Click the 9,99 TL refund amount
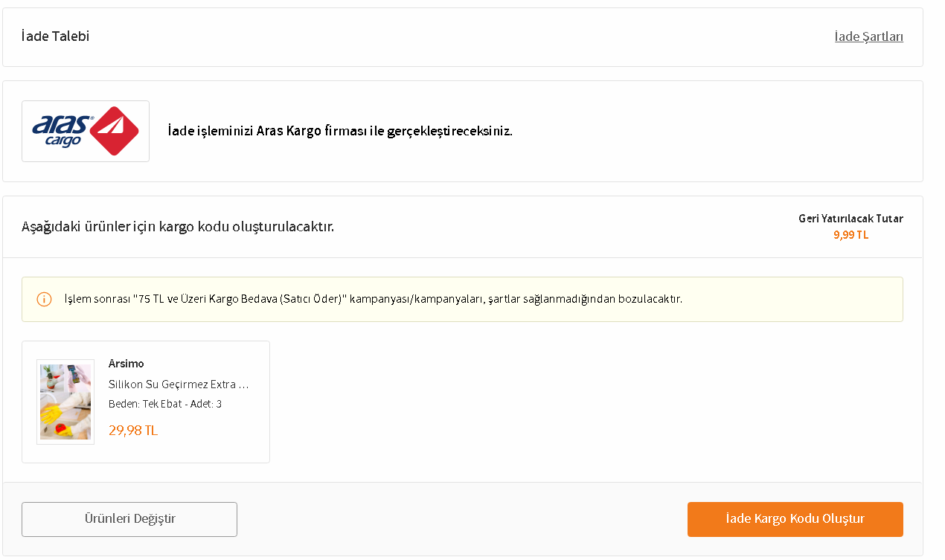 850,235
